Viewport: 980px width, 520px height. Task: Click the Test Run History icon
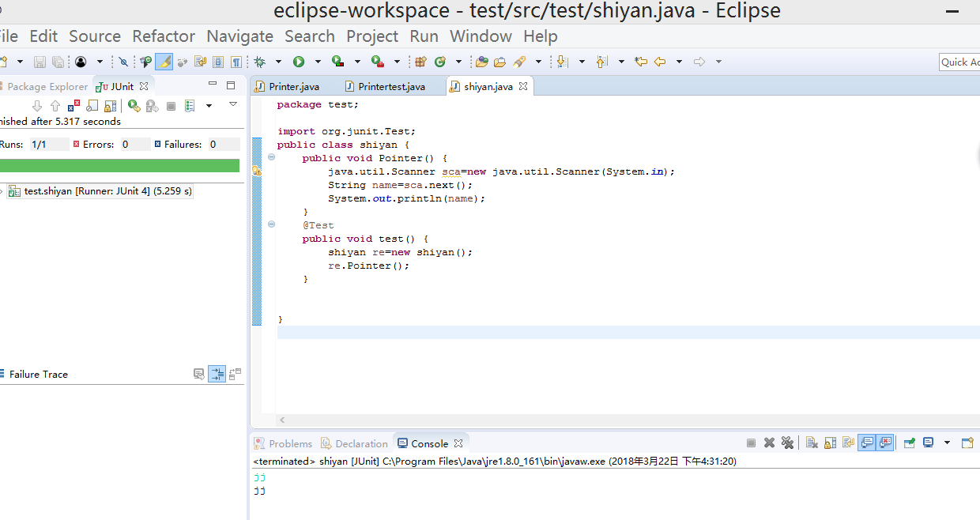point(190,106)
